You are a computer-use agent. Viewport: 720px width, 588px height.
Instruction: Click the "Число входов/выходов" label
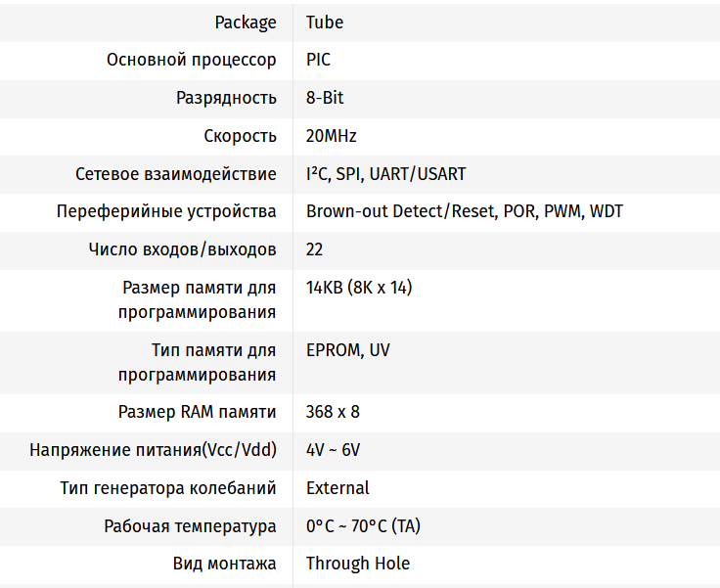tap(183, 249)
